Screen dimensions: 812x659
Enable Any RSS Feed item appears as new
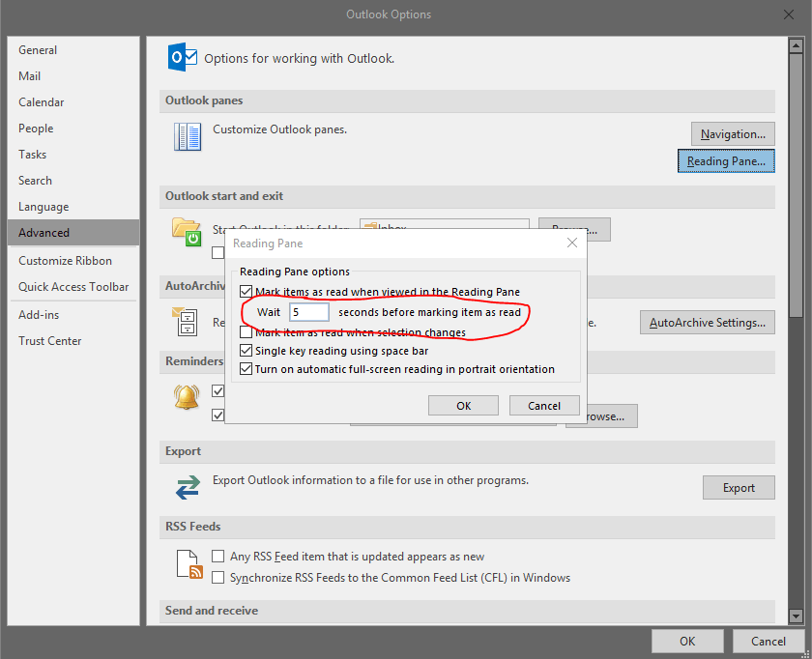[x=218, y=557]
